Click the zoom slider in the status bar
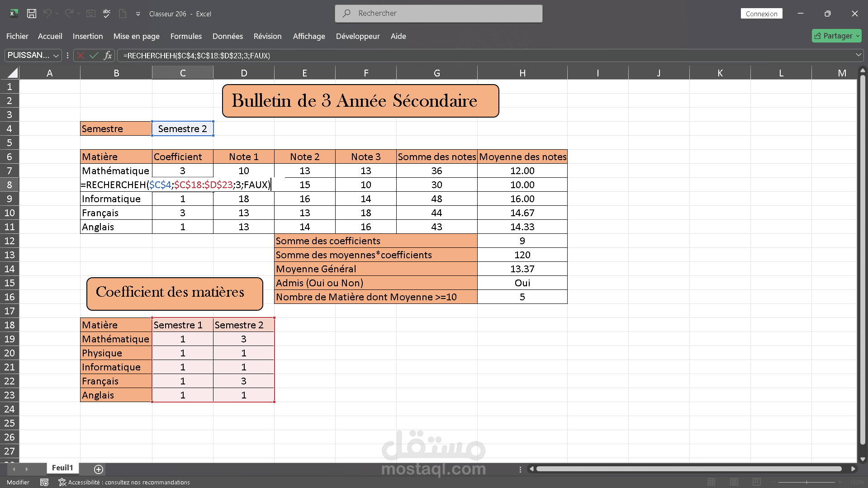Viewport: 868px width, 488px height. click(x=806, y=482)
